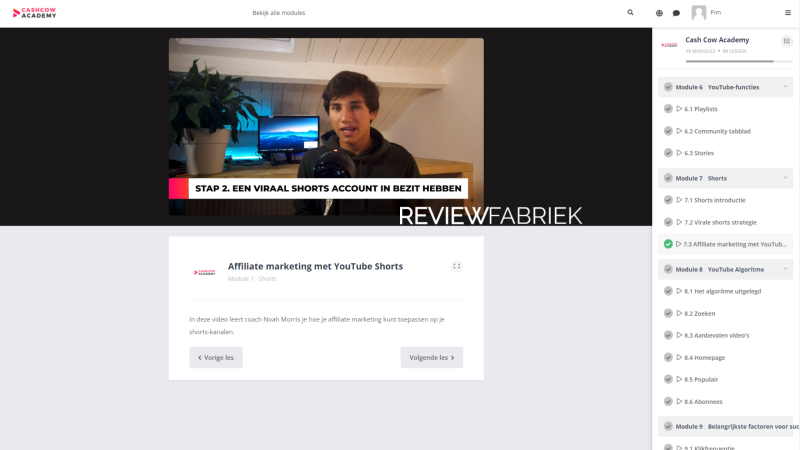The height and width of the screenshot is (450, 800).
Task: Go to Vorige les
Action: (x=216, y=358)
